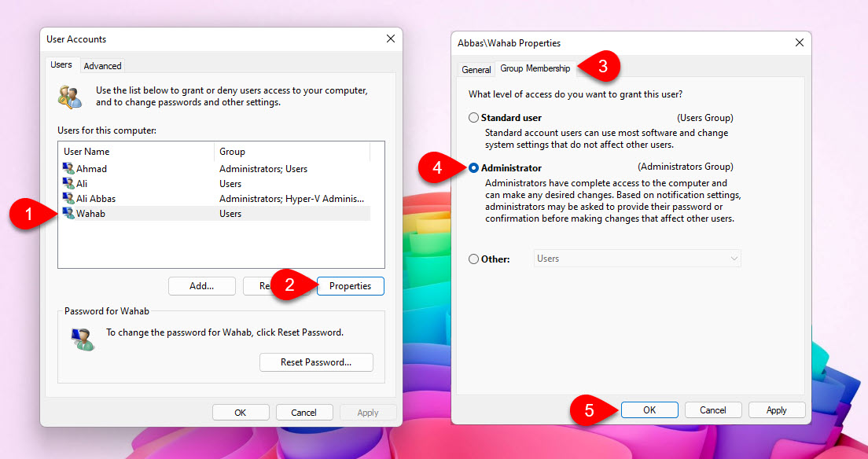Open the Other group dropdown showing Users
The width and height of the screenshot is (868, 459).
pyautogui.click(x=637, y=259)
